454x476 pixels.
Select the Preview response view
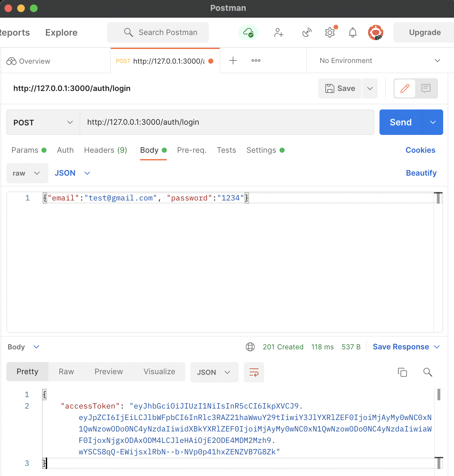pos(109,372)
